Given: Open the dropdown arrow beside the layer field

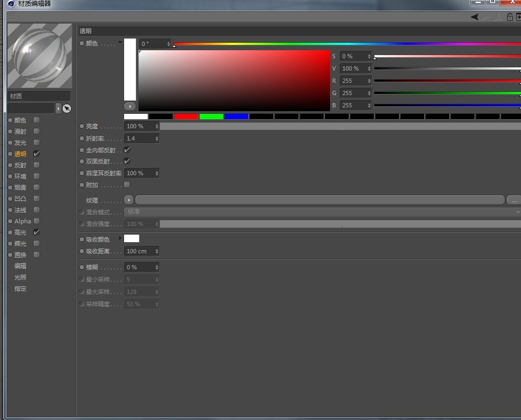Looking at the screenshot, I should coord(58,108).
